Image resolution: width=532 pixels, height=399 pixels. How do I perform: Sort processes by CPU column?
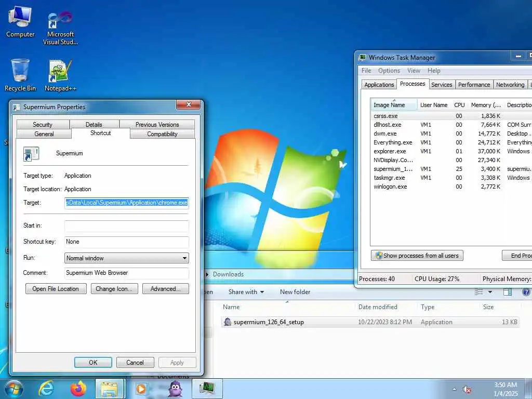click(459, 105)
